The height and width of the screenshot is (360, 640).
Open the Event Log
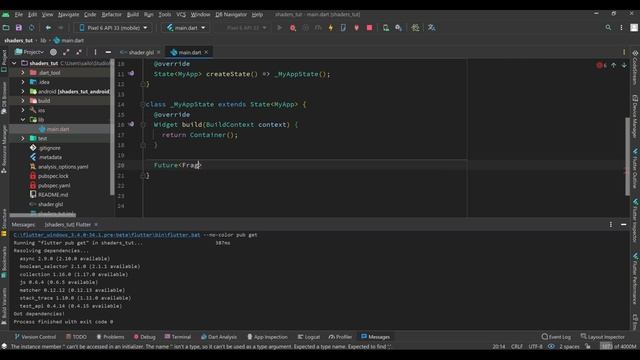556,337
